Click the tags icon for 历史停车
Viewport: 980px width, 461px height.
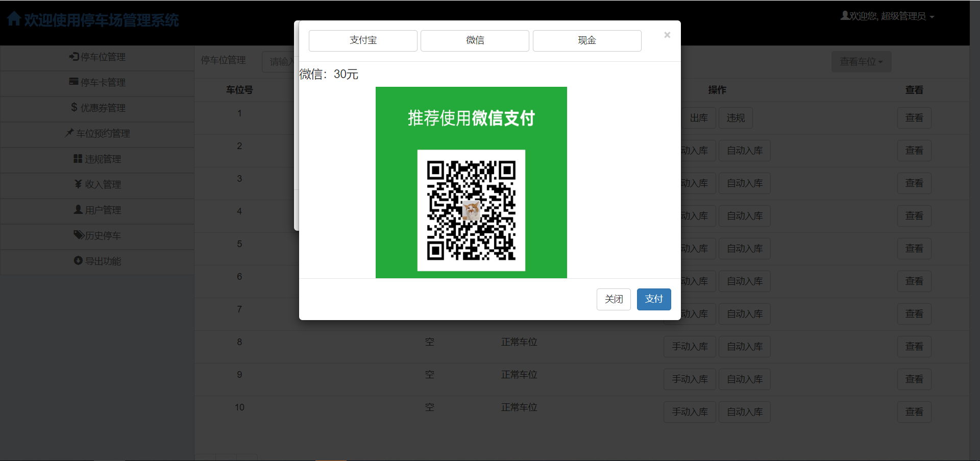[x=79, y=235]
